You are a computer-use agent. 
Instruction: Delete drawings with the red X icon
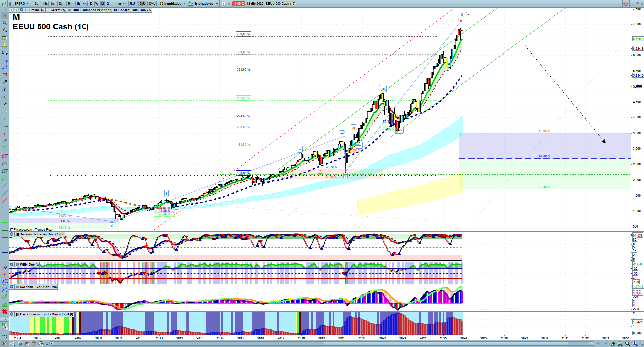tap(5, 312)
